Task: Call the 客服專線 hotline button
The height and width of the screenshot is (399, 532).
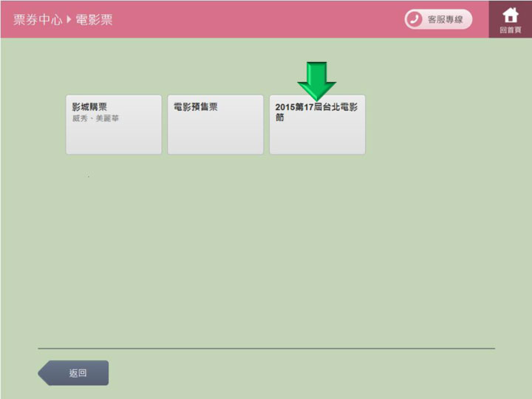Action: [437, 19]
